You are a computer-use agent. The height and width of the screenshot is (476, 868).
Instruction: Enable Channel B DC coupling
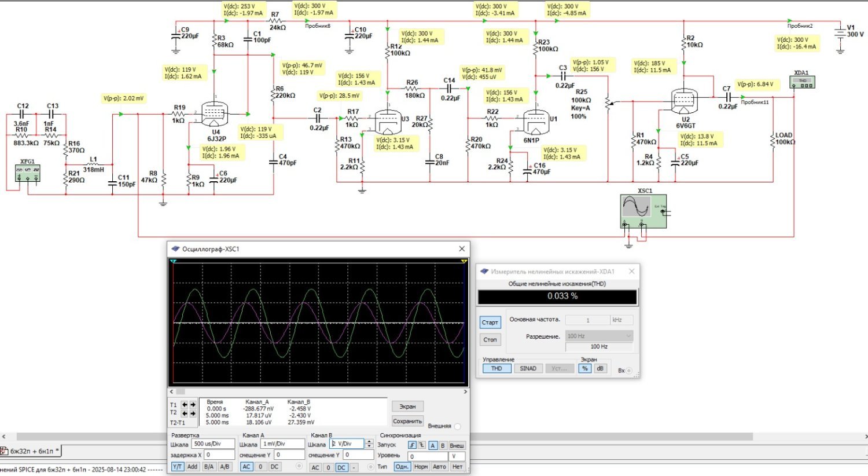(341, 467)
